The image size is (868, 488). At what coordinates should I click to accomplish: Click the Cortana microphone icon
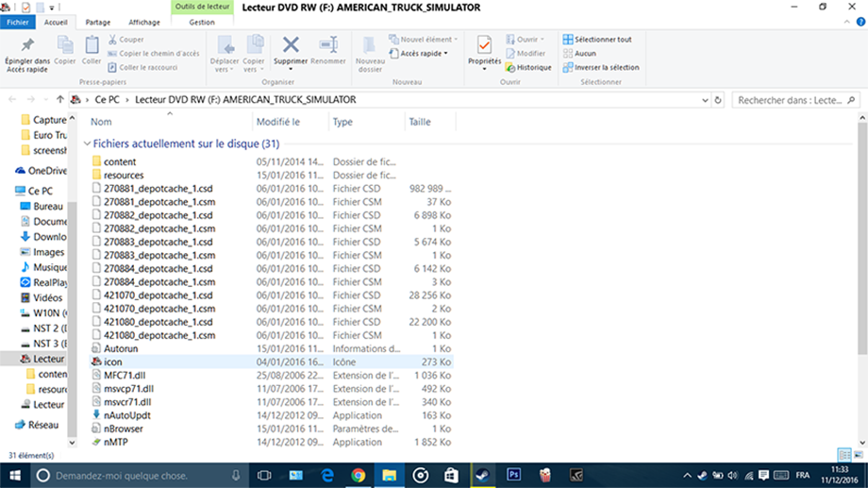236,476
